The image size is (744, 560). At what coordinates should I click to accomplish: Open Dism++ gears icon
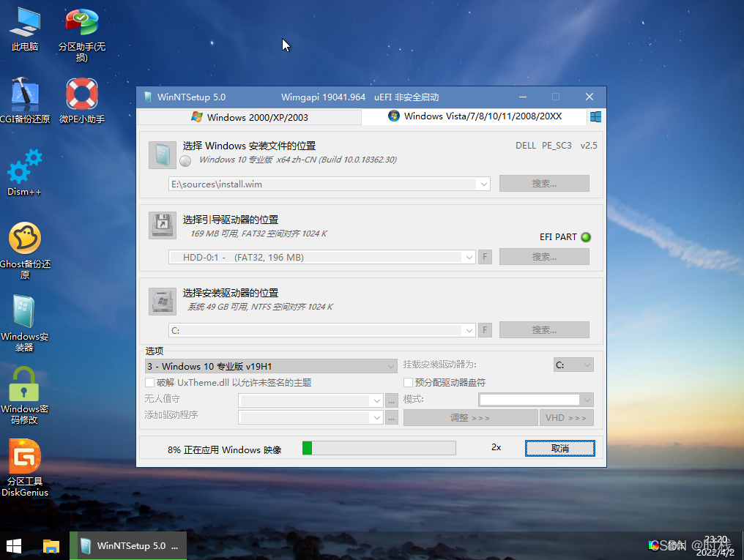(x=25, y=173)
